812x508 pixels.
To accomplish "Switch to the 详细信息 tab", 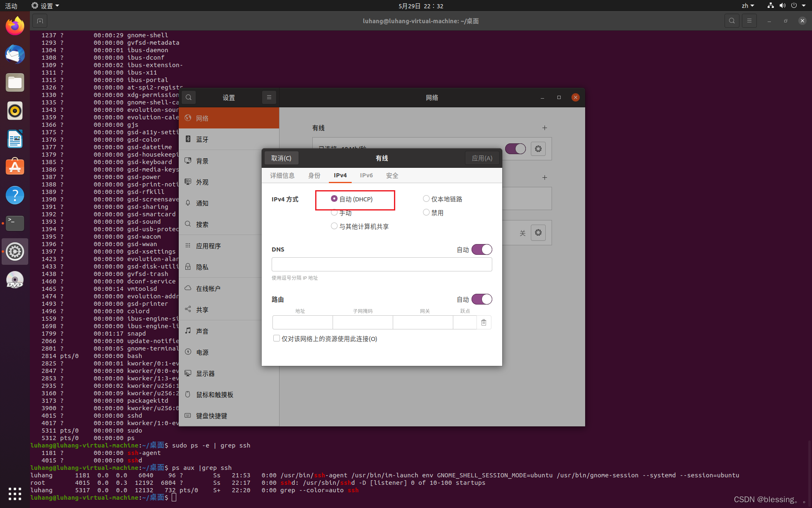I will 282,175.
